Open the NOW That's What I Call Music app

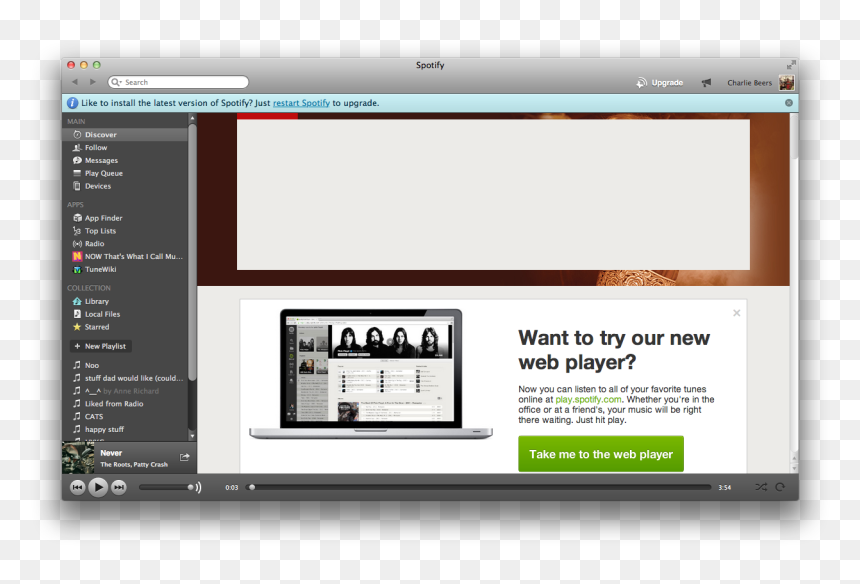point(126,256)
